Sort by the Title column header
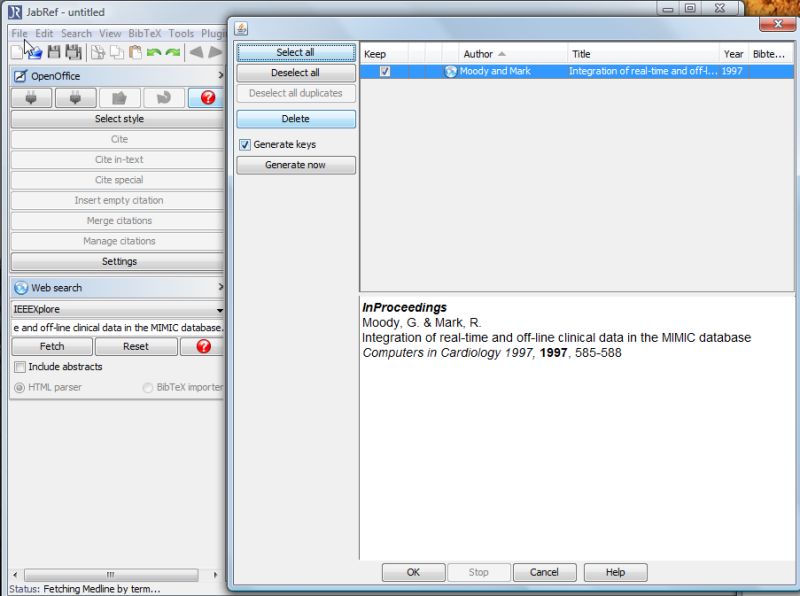The height and width of the screenshot is (596, 800). tap(643, 54)
